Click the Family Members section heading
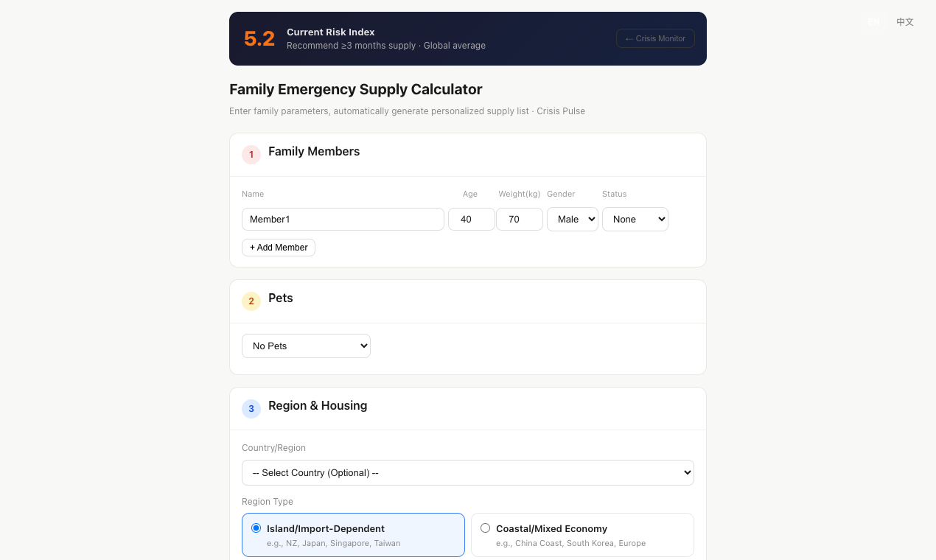 coord(314,152)
